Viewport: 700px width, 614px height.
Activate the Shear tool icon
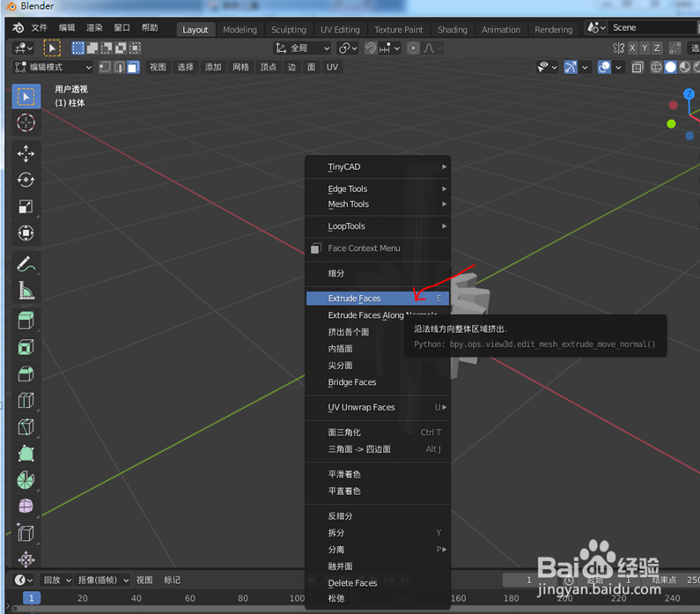26,533
